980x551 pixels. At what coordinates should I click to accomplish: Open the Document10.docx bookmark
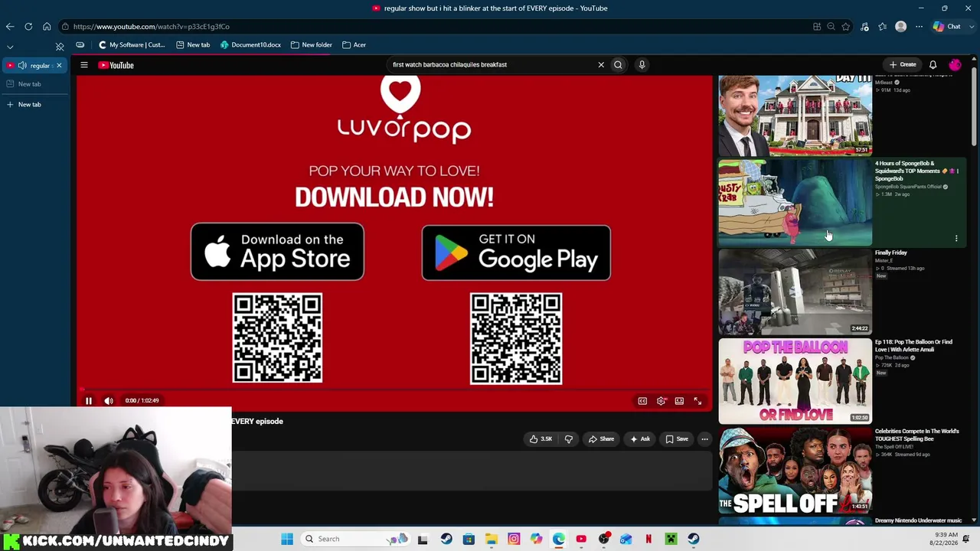coord(250,45)
